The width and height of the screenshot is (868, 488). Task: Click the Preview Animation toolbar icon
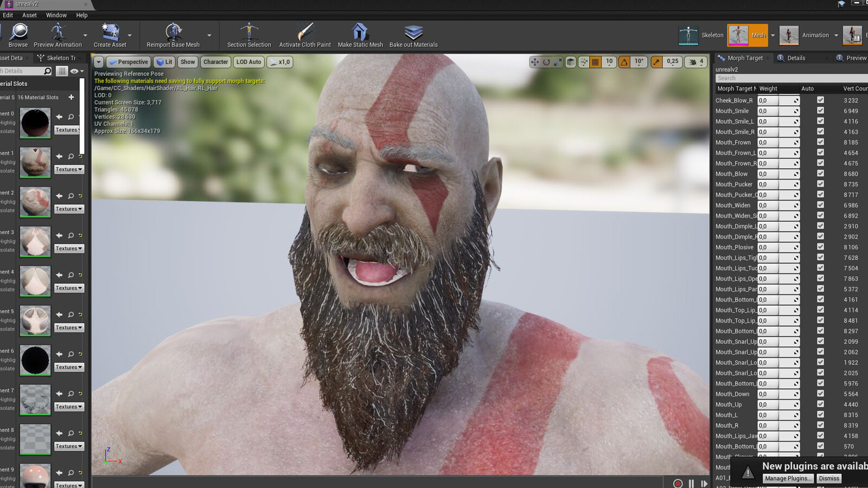[58, 32]
